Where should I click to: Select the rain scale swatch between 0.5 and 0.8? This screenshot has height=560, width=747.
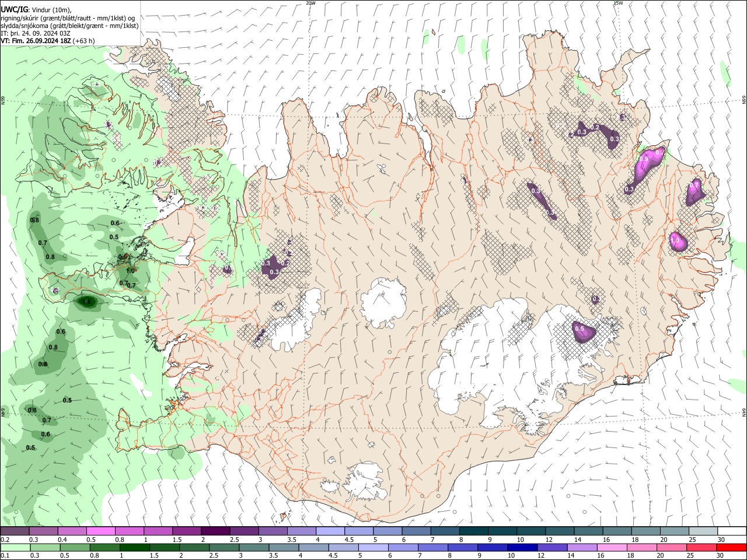(74, 547)
